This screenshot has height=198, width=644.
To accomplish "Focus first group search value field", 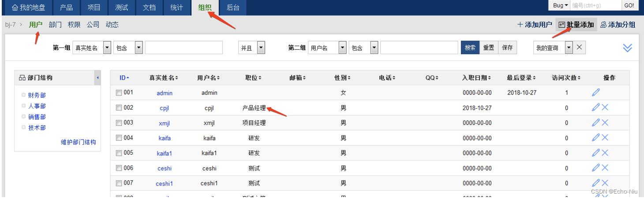I will (183, 48).
